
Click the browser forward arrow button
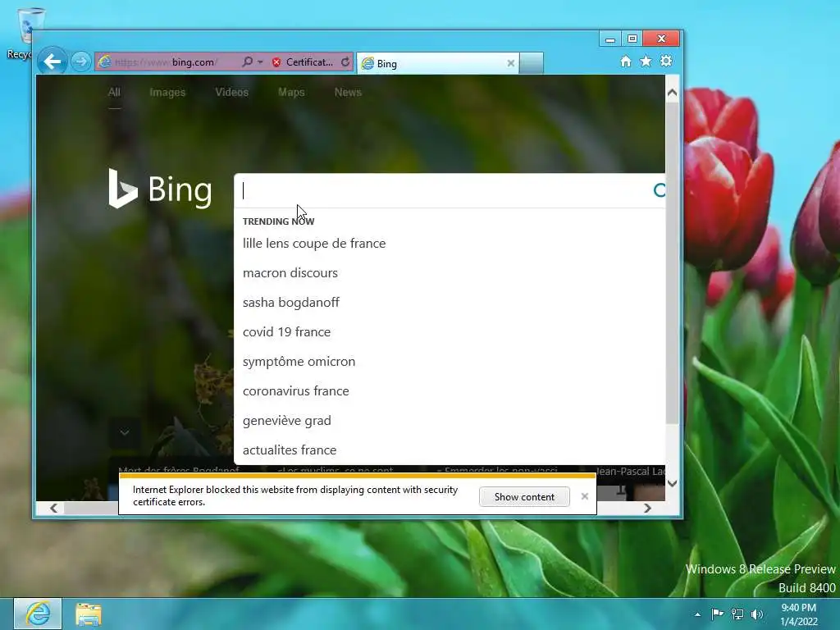pyautogui.click(x=81, y=62)
